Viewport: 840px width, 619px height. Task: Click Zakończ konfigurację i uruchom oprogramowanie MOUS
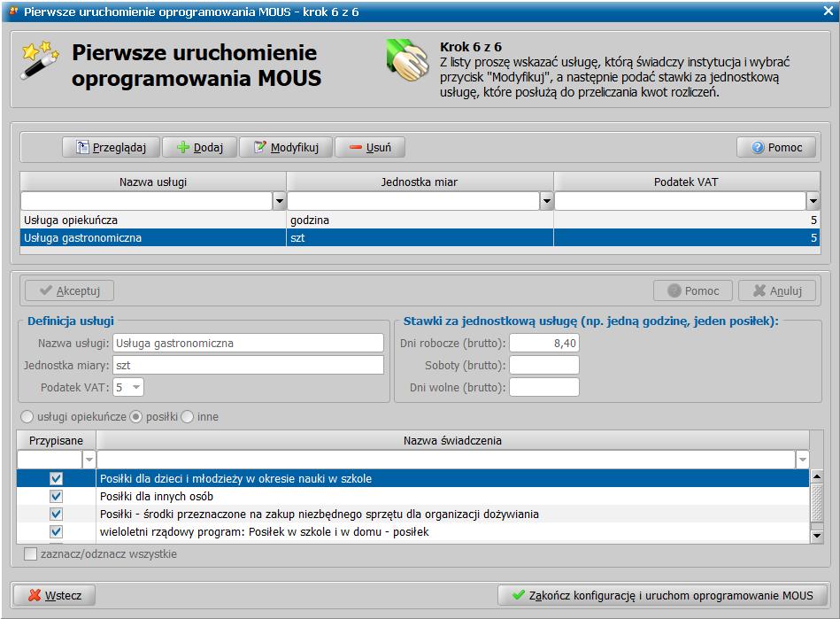pos(663,595)
